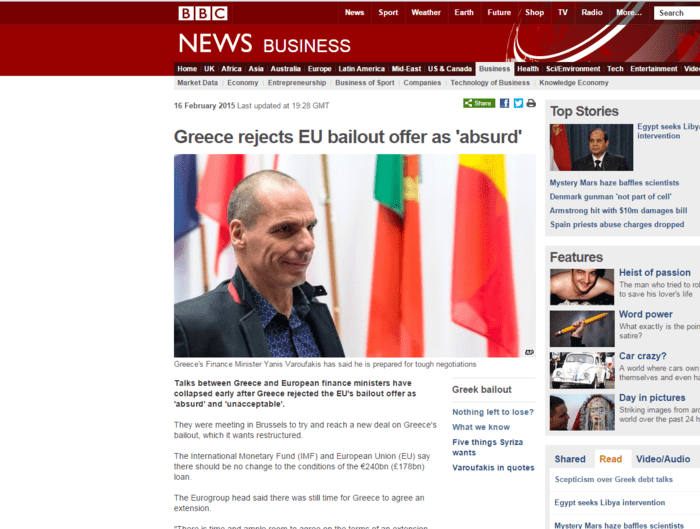Open 'Varoufakis in quotes' link
The height and width of the screenshot is (529, 700).
click(x=493, y=467)
